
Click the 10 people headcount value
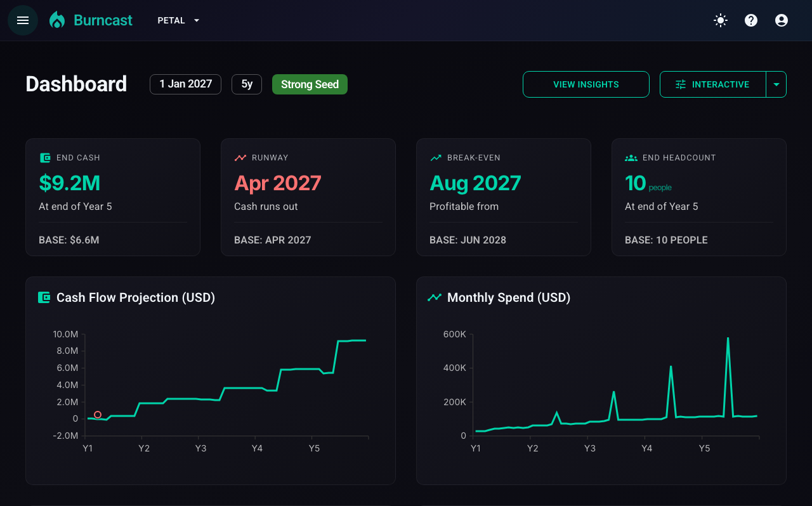click(x=648, y=183)
